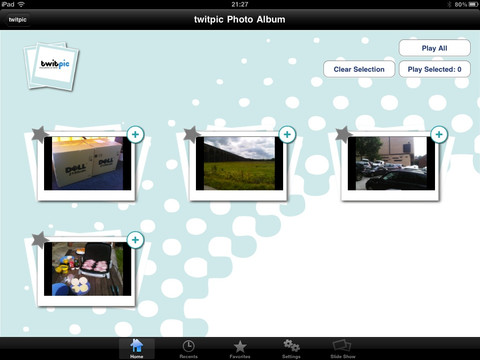The height and width of the screenshot is (360, 480).
Task: Open the Home tab
Action: (x=137, y=349)
